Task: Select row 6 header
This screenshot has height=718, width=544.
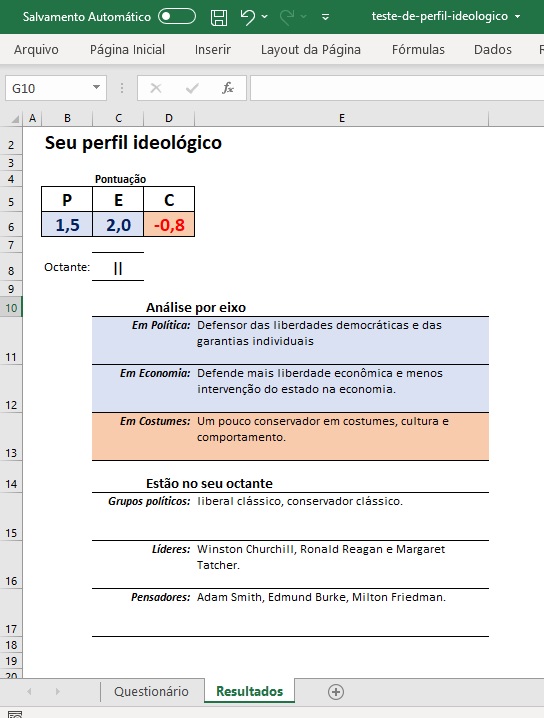Action: tap(11, 226)
